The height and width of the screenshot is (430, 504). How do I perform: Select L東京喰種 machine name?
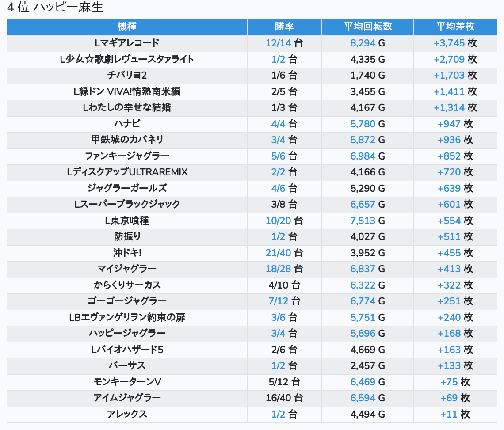pos(127,221)
